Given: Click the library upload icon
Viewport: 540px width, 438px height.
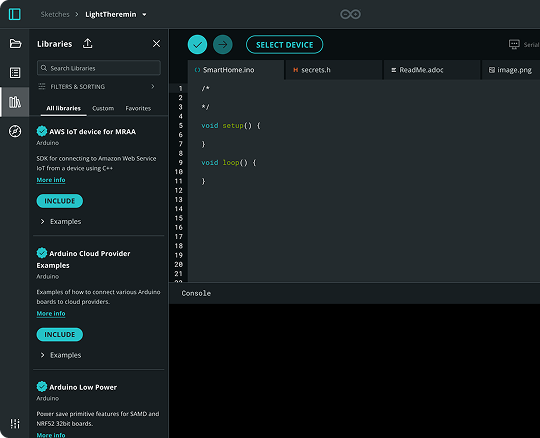Looking at the screenshot, I should tap(87, 44).
